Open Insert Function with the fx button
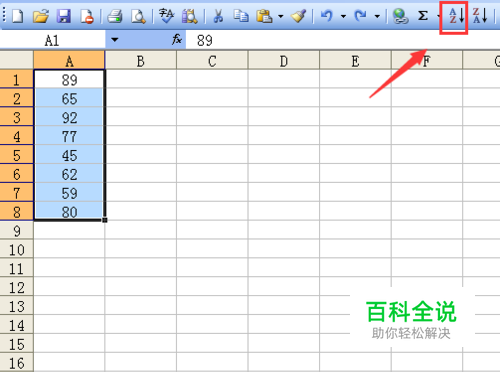Viewport: 500px width, 372px height. 177,40
